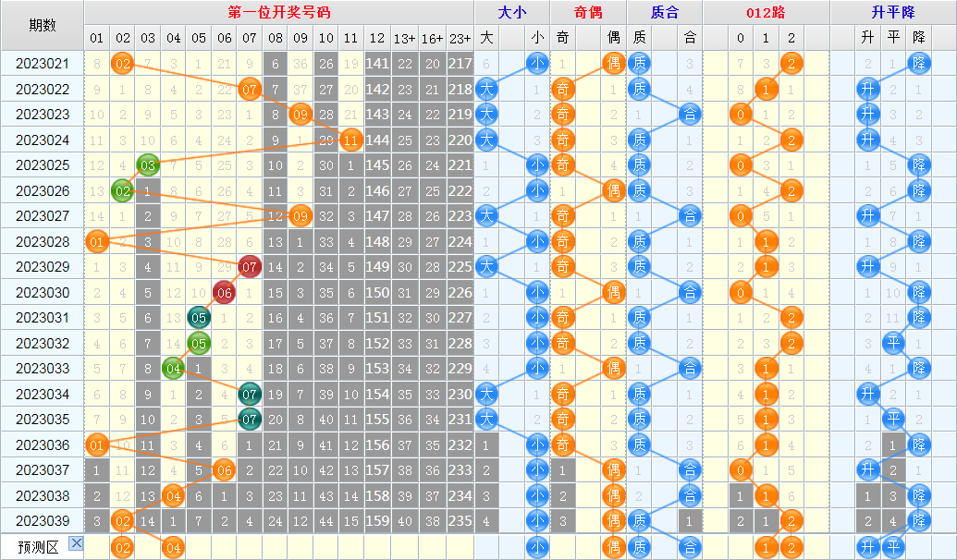Close the 预测区 prediction row with X icon

pyautogui.click(x=76, y=543)
